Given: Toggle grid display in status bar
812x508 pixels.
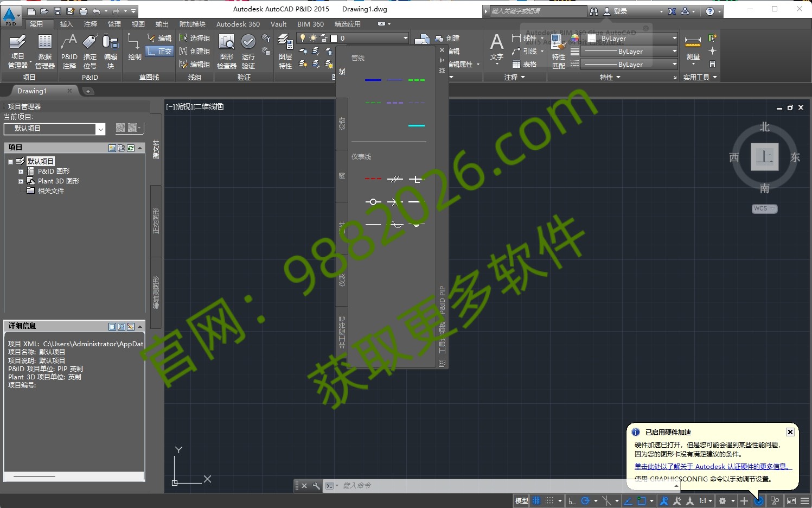Looking at the screenshot, I should 536,501.
